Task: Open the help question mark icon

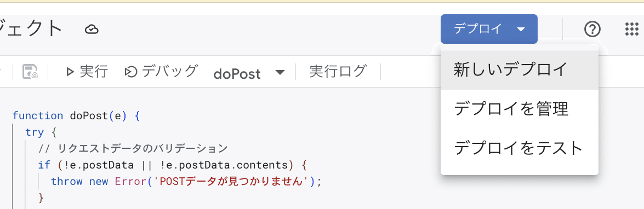Action: pos(592,29)
